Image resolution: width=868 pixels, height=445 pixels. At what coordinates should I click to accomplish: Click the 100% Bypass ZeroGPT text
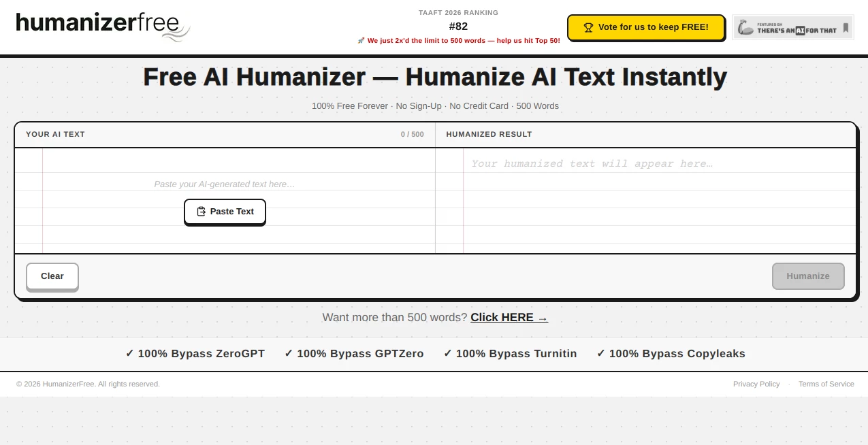[x=195, y=354]
